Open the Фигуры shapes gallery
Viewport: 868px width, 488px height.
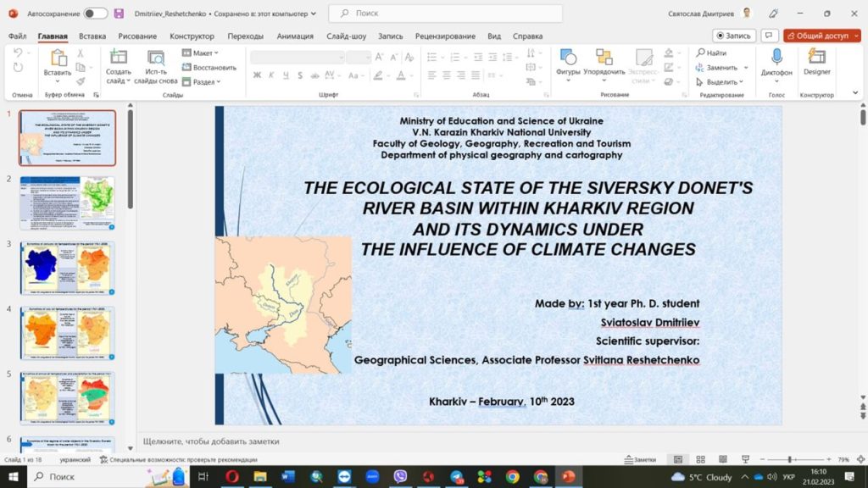click(x=568, y=58)
